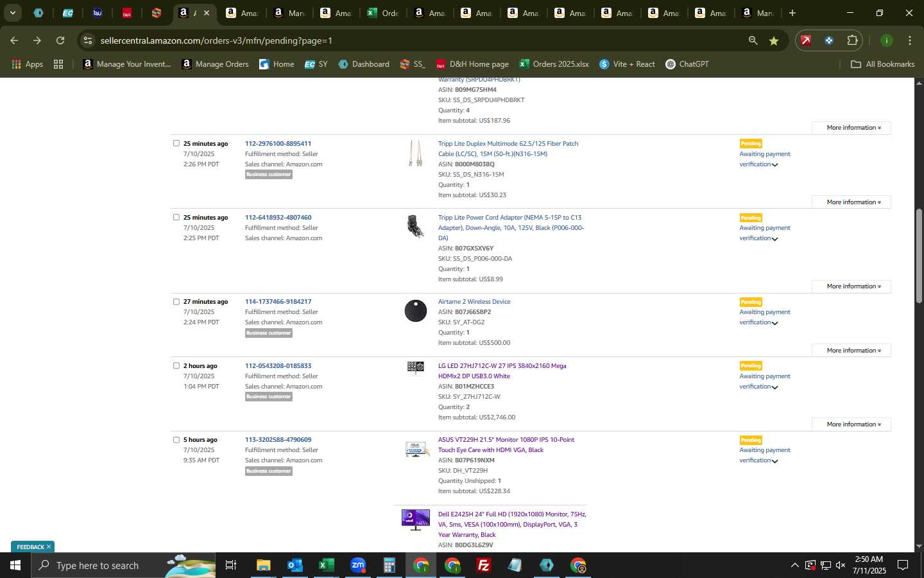
Task: Reload the Seller Central page
Action: click(60, 40)
